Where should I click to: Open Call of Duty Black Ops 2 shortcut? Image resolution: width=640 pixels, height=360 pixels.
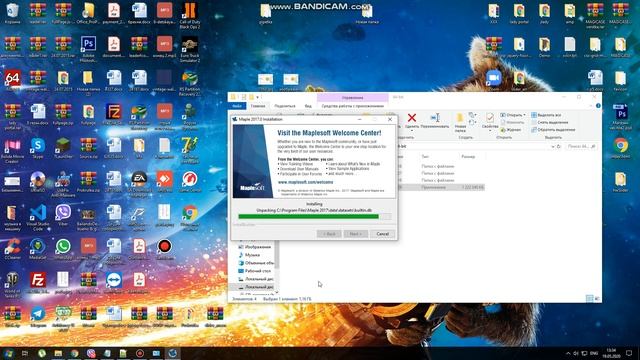click(189, 16)
